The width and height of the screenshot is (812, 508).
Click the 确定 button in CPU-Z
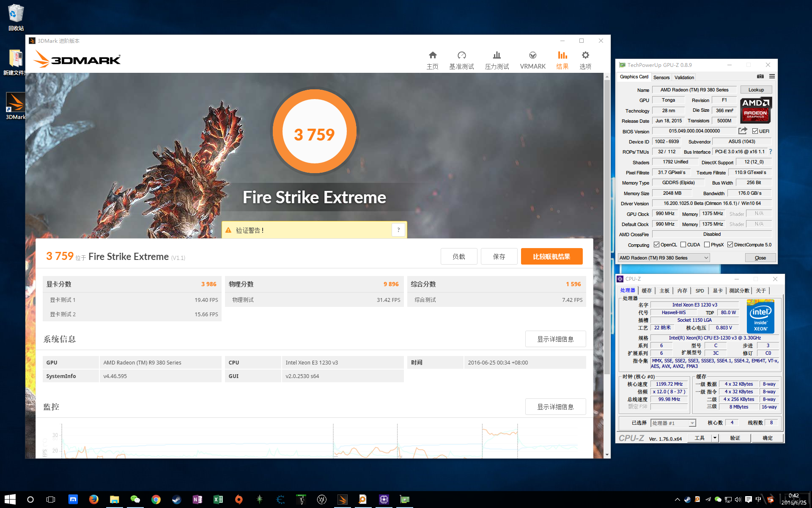[x=768, y=438]
